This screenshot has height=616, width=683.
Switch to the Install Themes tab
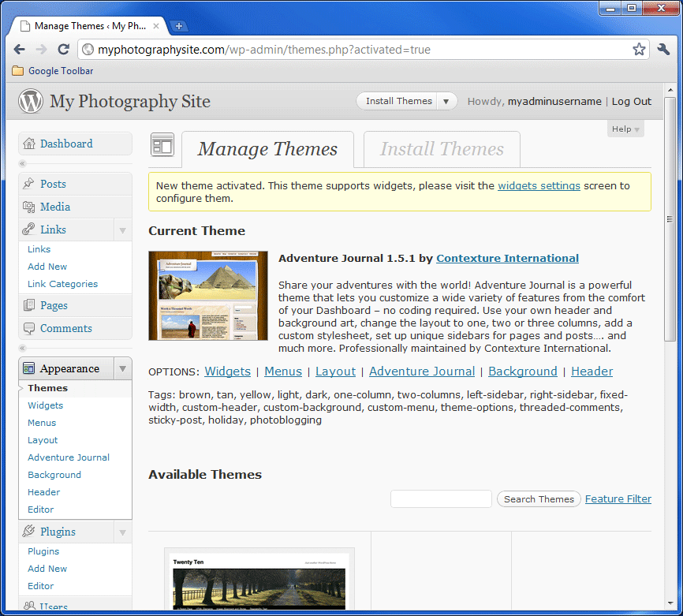tap(442, 149)
